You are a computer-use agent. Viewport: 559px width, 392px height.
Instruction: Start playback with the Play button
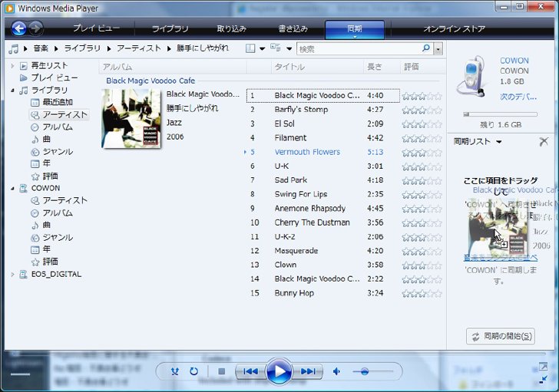point(279,371)
